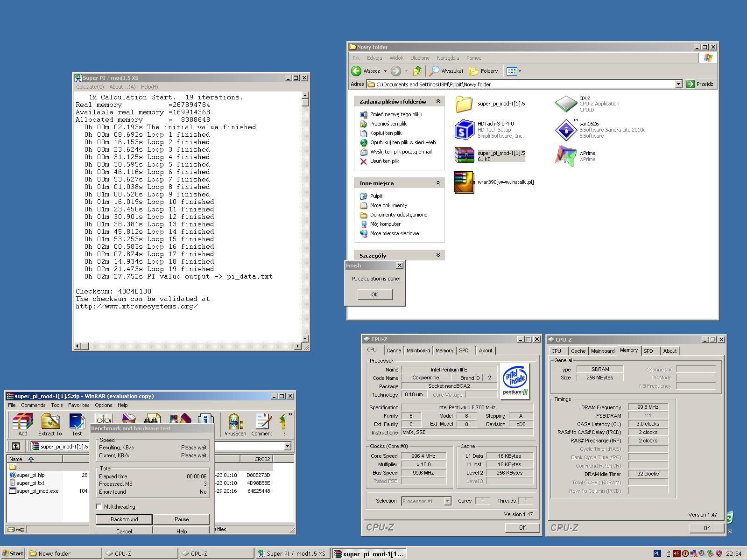Viewport: 747px width, 560px height.
Task: Click the Up folder icon in Explorer
Action: click(x=417, y=71)
